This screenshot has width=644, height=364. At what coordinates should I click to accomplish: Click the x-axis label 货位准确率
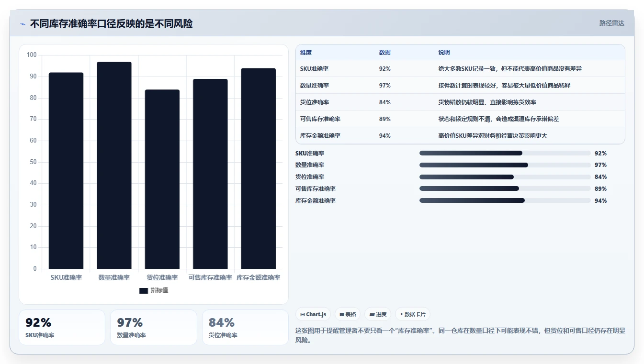(x=162, y=278)
